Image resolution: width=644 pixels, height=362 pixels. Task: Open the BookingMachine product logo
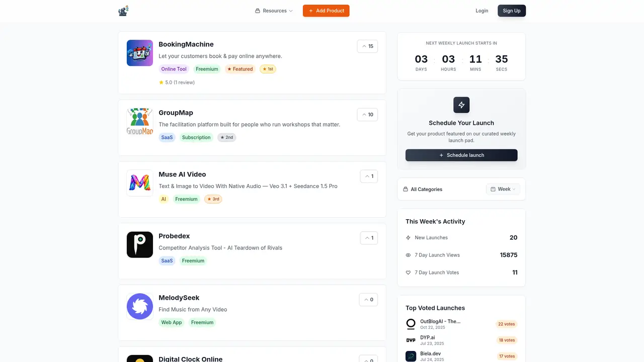(x=140, y=53)
